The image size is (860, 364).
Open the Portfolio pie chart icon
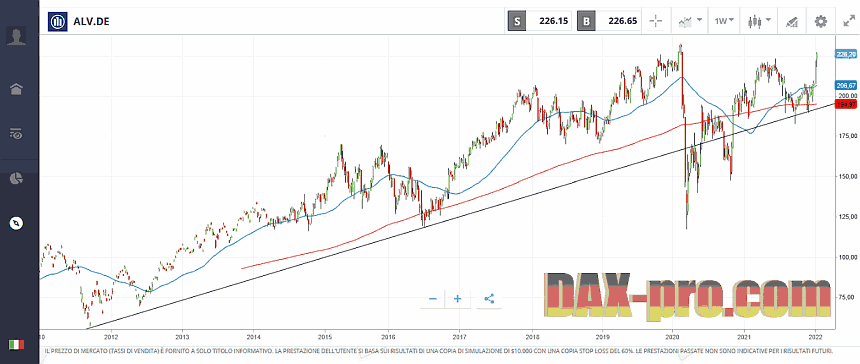click(16, 178)
